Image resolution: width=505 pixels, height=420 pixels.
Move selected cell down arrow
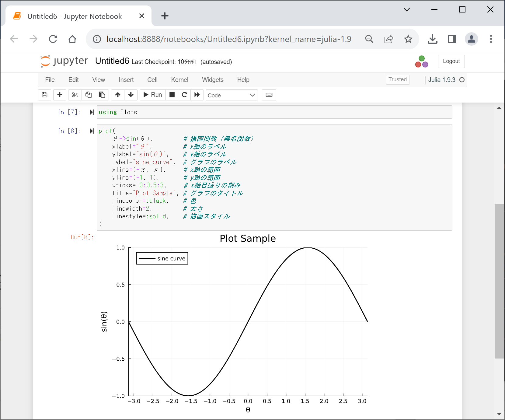tap(131, 95)
